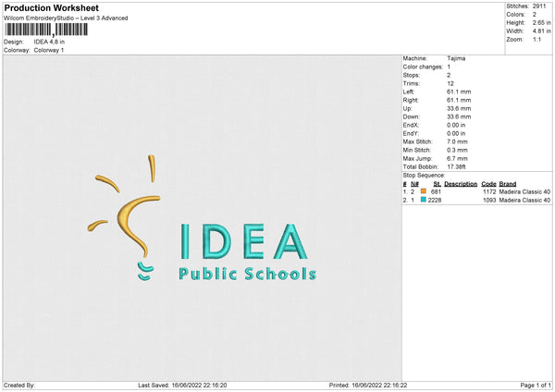Click the IDEA Public Schools embroidery preview
The image size is (555, 392).
click(202, 219)
